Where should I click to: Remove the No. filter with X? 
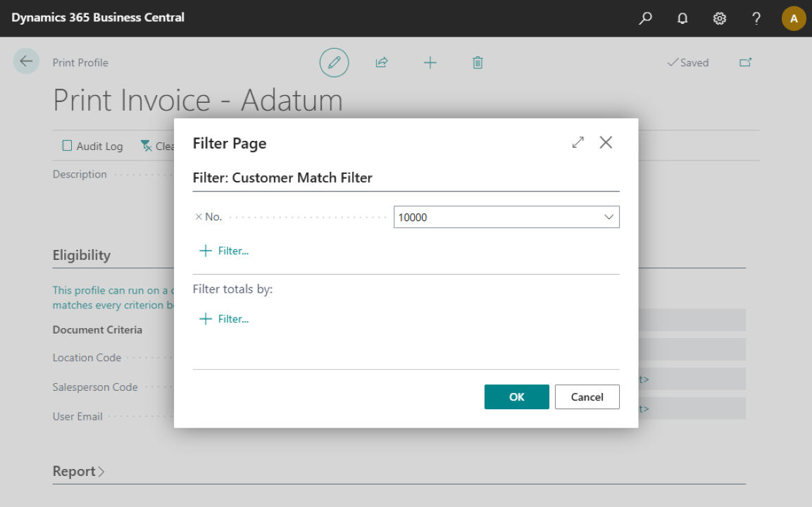point(199,217)
